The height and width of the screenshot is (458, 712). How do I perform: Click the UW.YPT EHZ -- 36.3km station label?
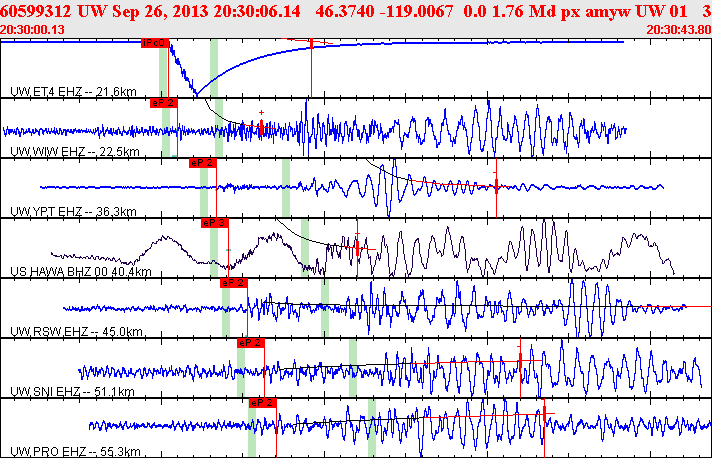coord(73,212)
